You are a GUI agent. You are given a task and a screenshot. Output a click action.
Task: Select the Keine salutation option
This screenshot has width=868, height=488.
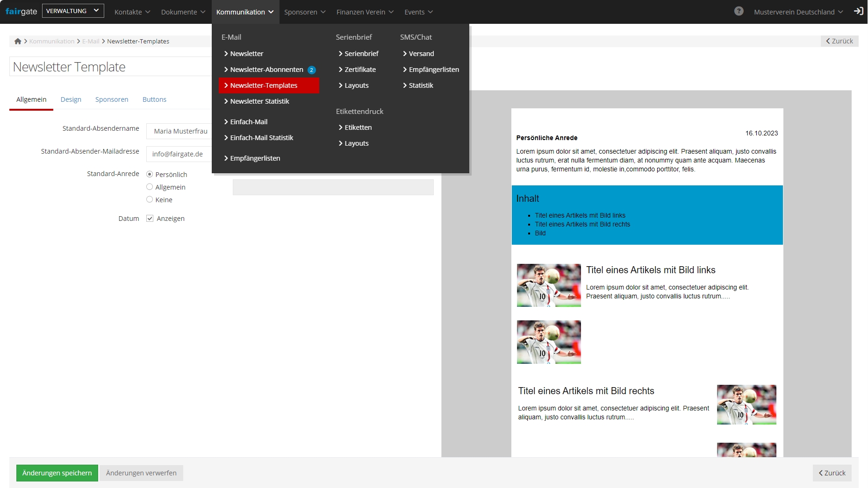click(150, 199)
